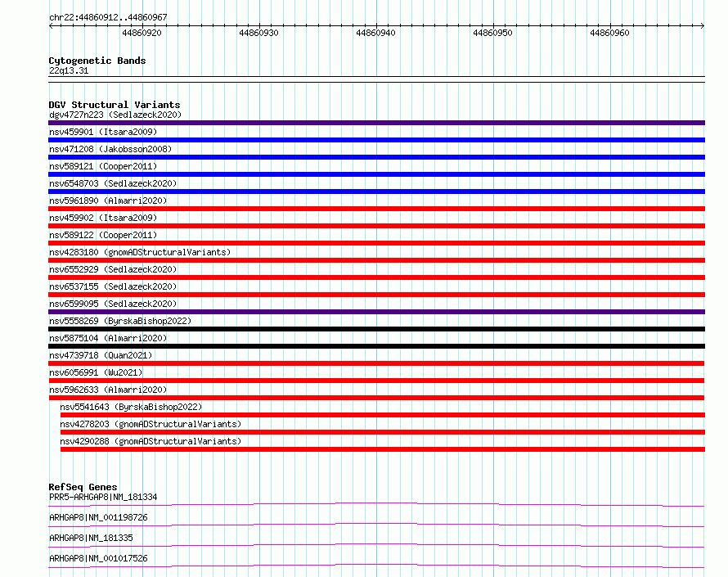Click the nsv589122 (Cooper2011) label

103,235
